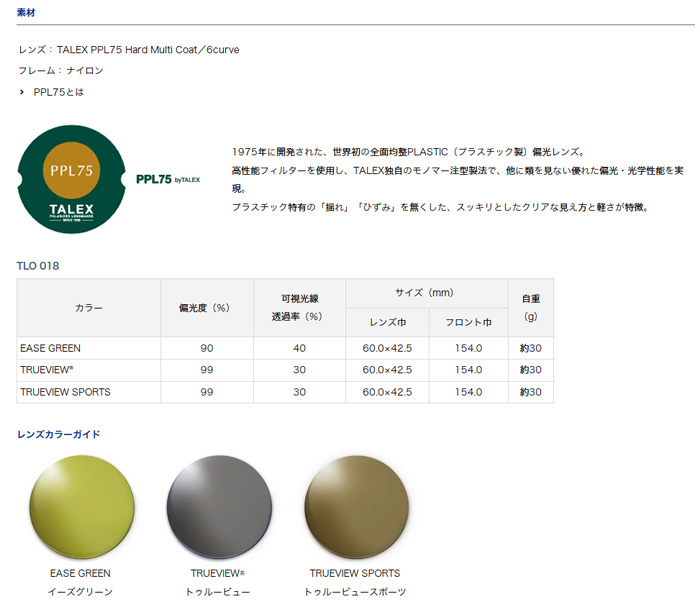The width and height of the screenshot is (700, 612).
Task: Click the '自重（g）' column header
Action: pos(531,308)
